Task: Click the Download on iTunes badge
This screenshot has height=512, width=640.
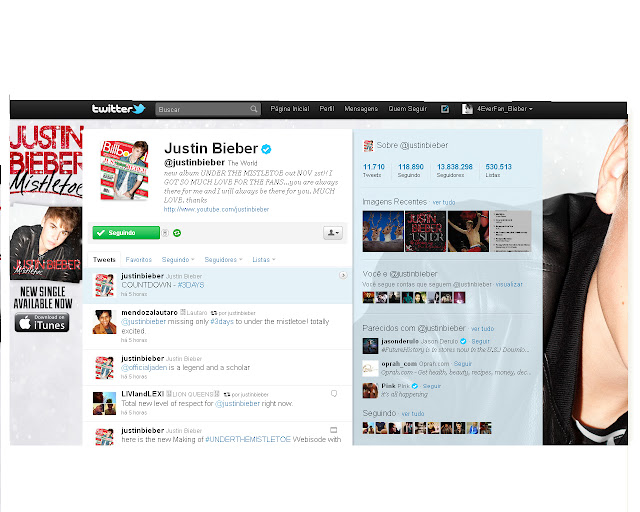Action: pyautogui.click(x=42, y=323)
